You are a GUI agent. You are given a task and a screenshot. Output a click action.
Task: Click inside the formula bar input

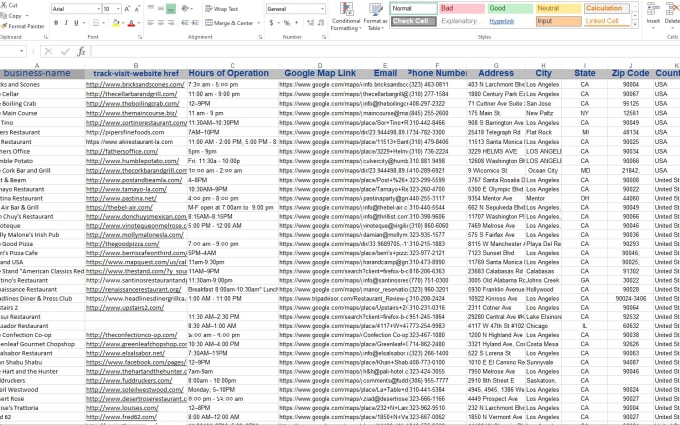pos(385,52)
